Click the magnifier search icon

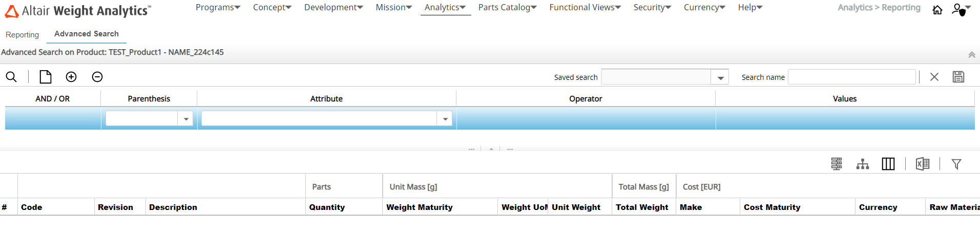[11, 77]
